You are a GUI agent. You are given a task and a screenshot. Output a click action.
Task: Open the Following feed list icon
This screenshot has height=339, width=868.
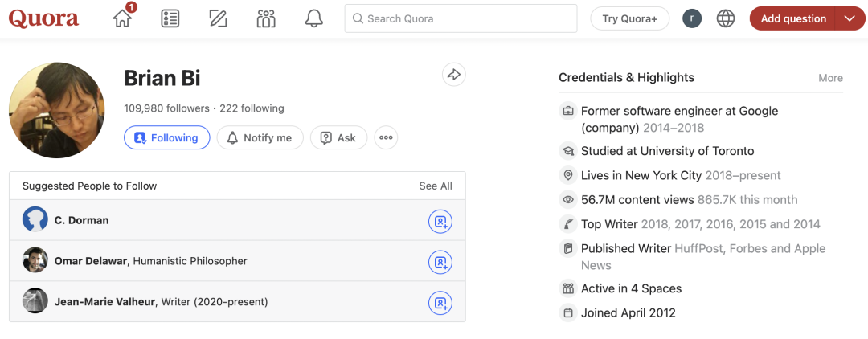(x=170, y=18)
